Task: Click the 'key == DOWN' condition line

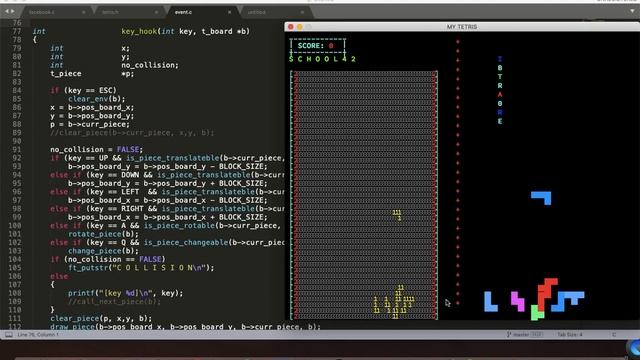Action: pyautogui.click(x=167, y=175)
